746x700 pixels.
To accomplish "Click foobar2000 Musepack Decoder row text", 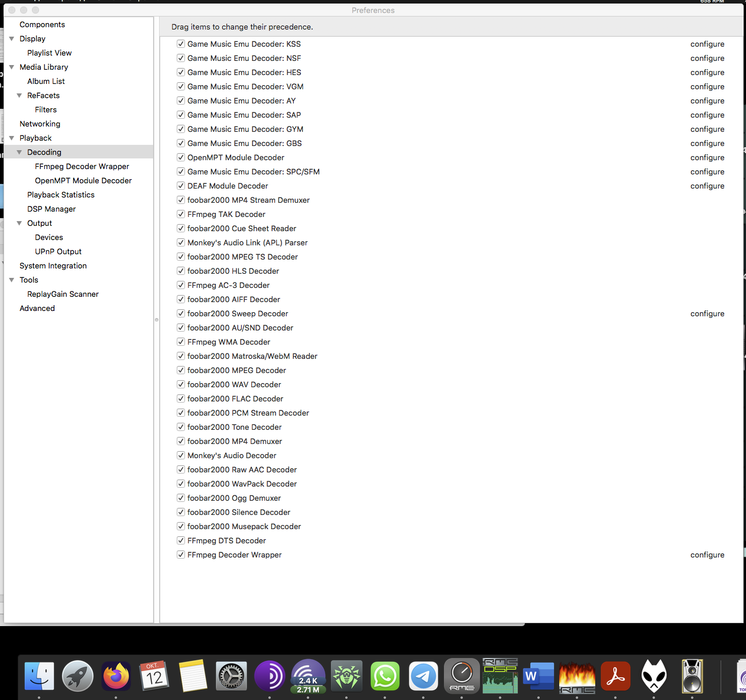I will coord(244,526).
